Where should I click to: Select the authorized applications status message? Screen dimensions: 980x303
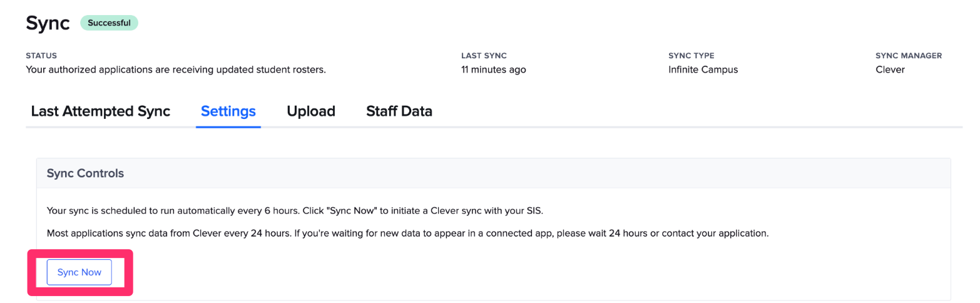tap(175, 69)
